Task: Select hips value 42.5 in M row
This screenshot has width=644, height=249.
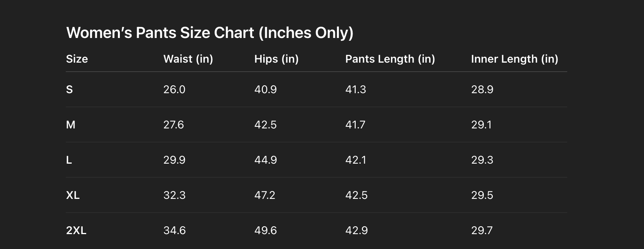Action: pos(265,125)
